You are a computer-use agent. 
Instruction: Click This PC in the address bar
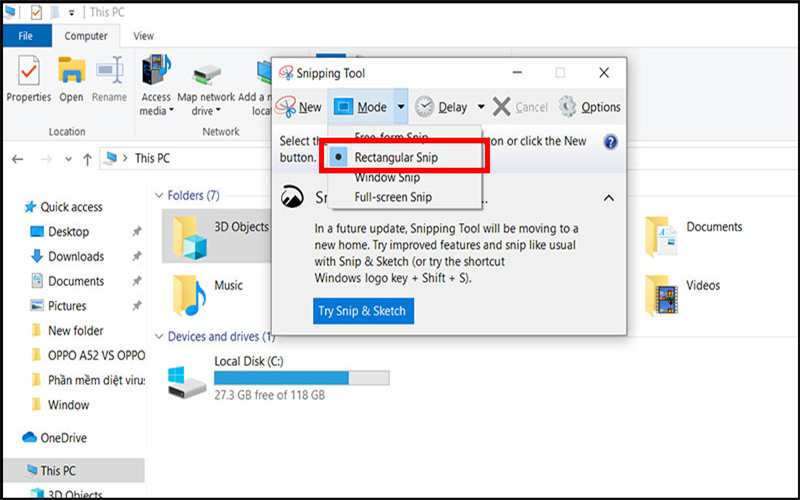tap(152, 158)
